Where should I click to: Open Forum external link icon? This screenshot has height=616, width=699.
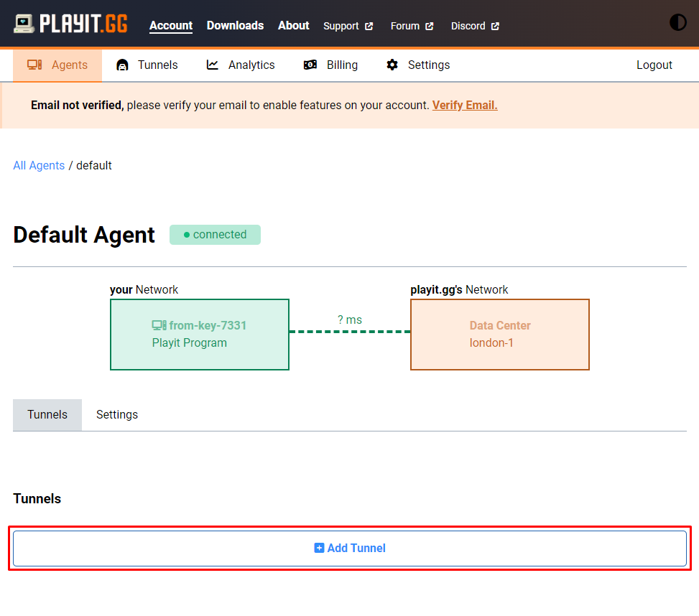(430, 26)
